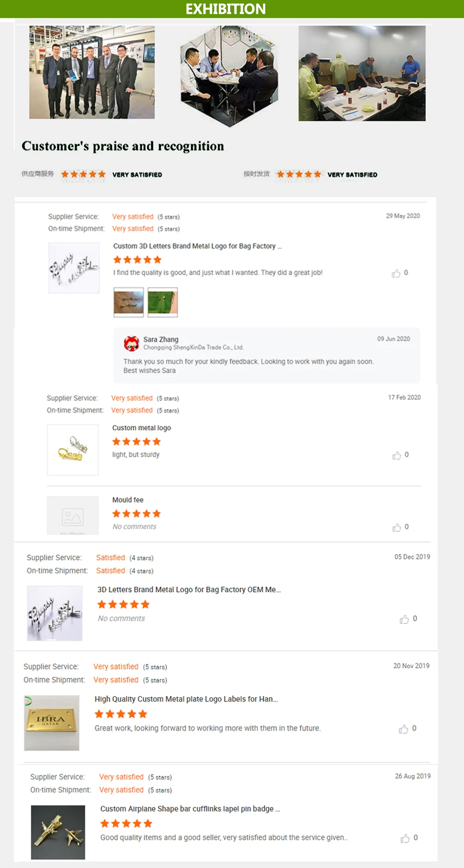Open 'Custom 3D Letters Brand Metal Logo' product link

197,246
